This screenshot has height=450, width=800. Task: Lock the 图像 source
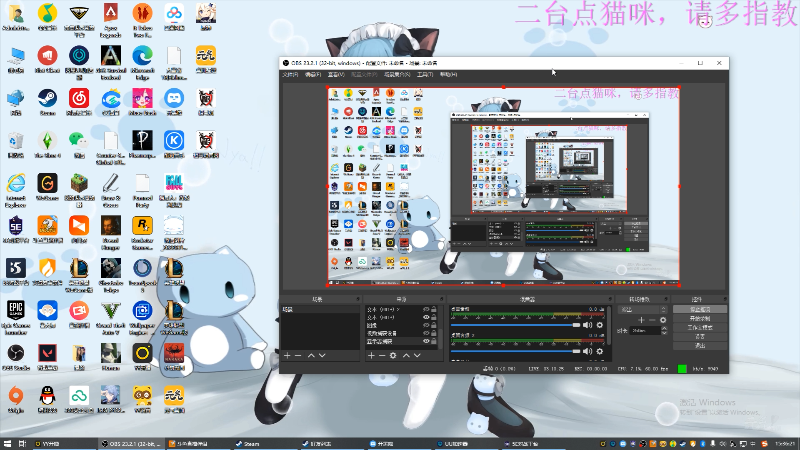[434, 325]
